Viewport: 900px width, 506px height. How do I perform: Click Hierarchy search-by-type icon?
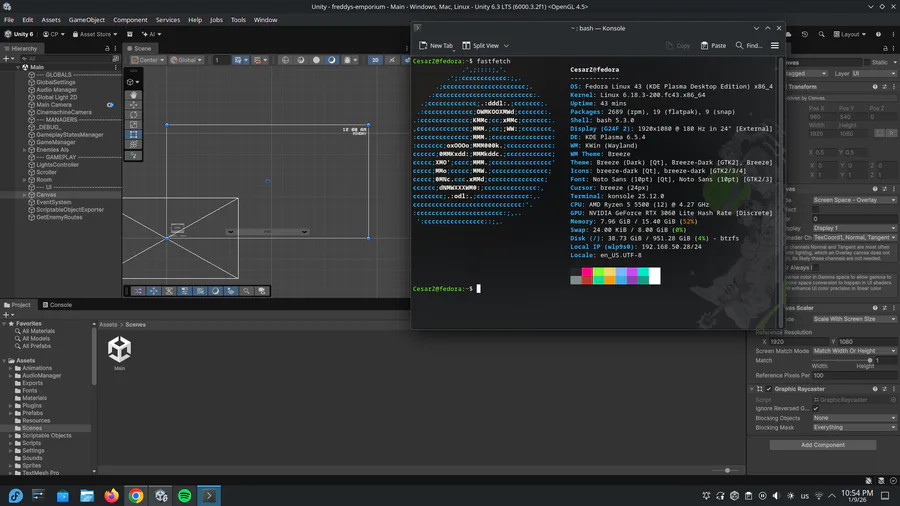point(115,59)
